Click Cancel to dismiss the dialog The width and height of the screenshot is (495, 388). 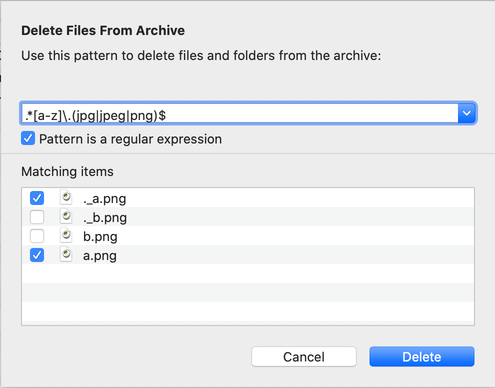coord(304,357)
